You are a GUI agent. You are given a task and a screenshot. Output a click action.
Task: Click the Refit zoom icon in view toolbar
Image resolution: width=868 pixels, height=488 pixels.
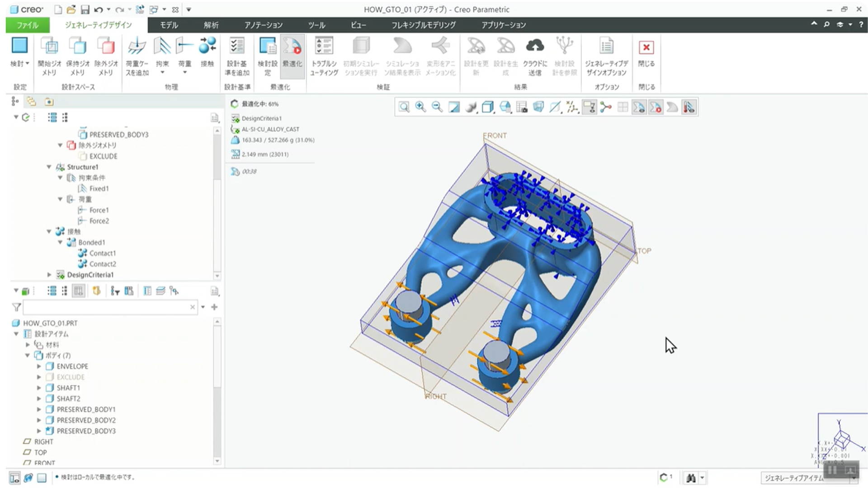[404, 107]
